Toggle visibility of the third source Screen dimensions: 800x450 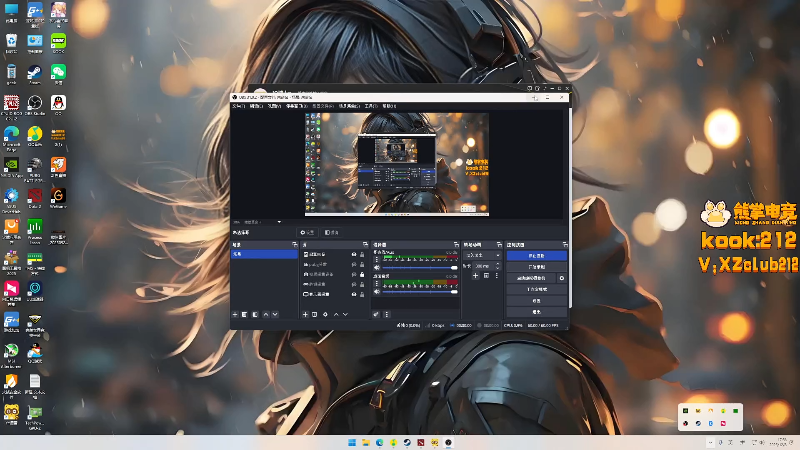tap(354, 274)
